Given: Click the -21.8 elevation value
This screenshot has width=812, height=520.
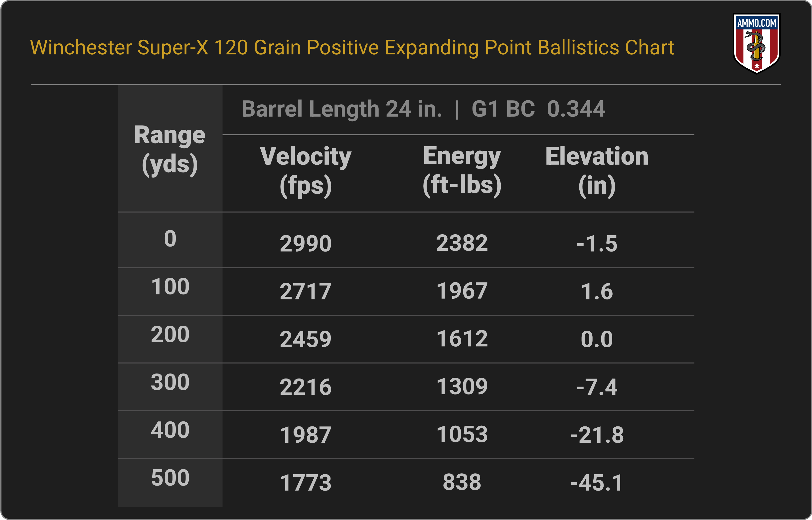Looking at the screenshot, I should point(597,435).
